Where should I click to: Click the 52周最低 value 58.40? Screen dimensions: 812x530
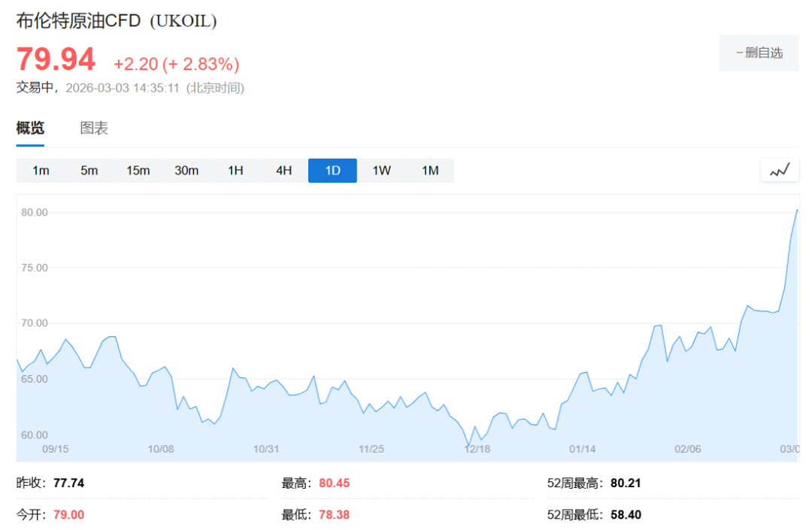[626, 514]
